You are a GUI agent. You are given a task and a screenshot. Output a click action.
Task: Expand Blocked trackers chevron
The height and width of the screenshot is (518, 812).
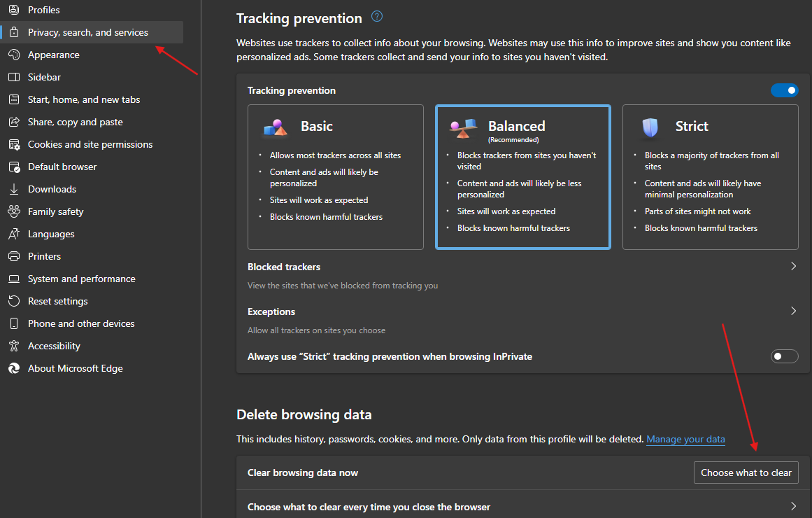[x=793, y=266]
